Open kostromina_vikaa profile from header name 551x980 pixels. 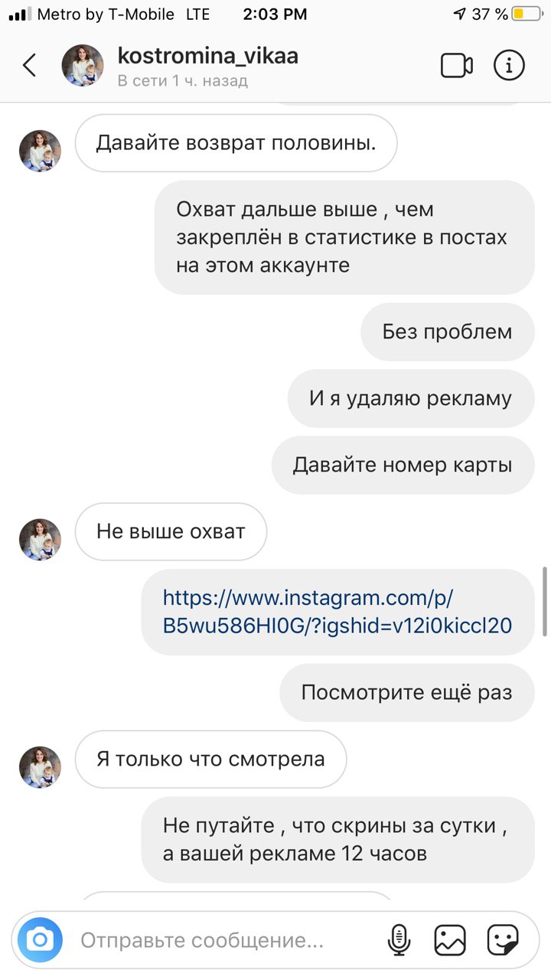coord(208,55)
